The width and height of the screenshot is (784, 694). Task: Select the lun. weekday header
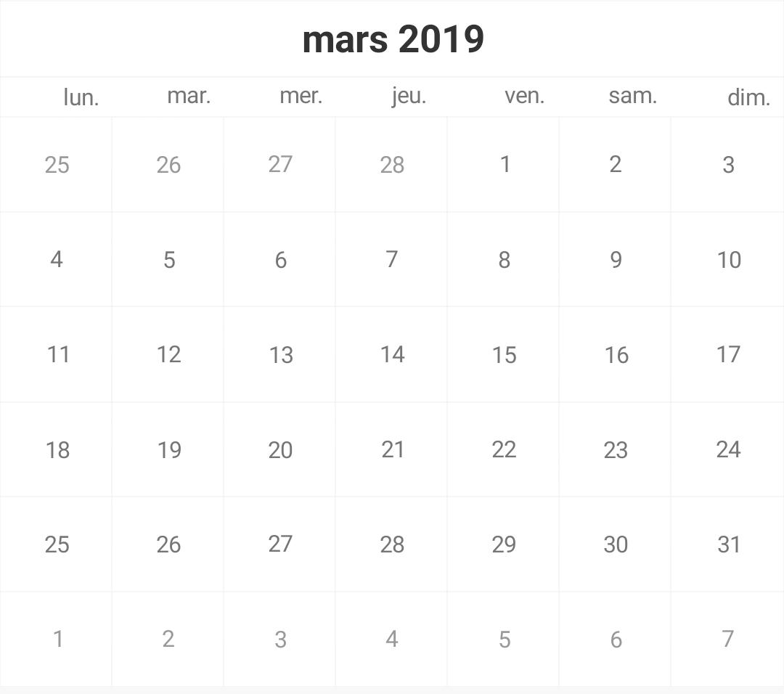point(81,97)
